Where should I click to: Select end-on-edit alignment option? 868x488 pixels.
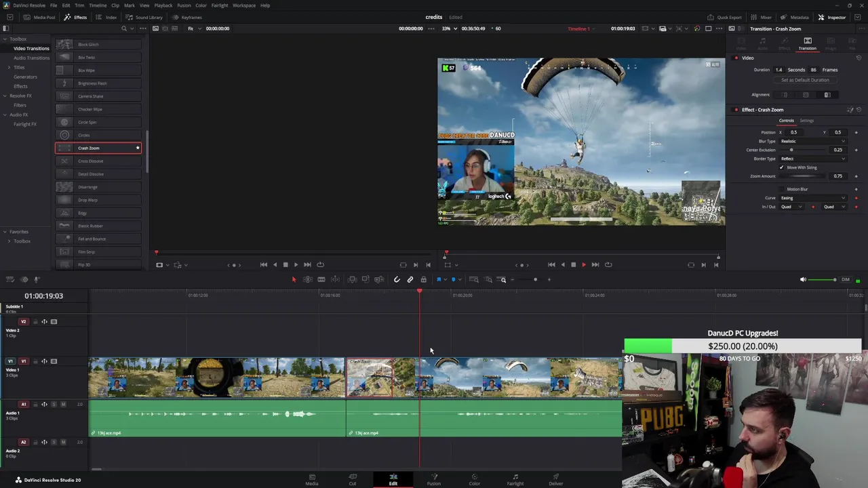point(785,95)
